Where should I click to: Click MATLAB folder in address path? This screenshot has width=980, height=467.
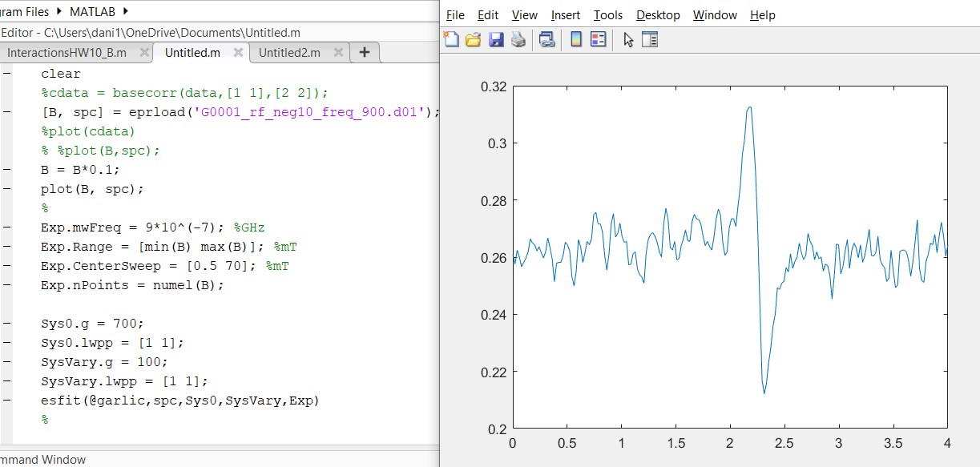(x=93, y=11)
